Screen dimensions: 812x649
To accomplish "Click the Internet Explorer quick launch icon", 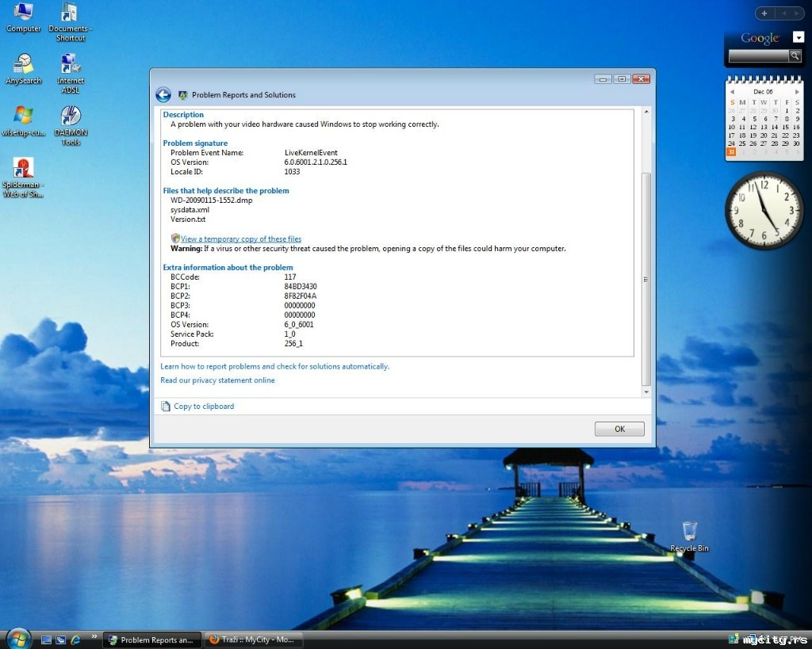I will (x=76, y=639).
